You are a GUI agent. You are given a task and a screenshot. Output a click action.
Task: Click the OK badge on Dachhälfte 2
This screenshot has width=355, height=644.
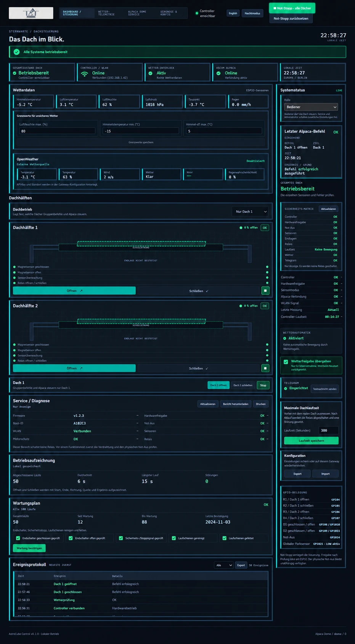coord(265,306)
